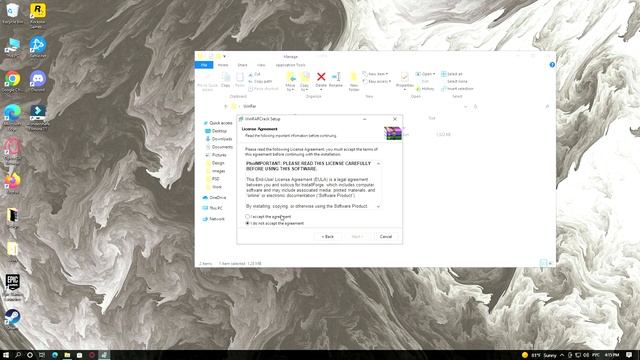Click the Task View taskbar icon
The image size is (640, 360).
coord(42,355)
